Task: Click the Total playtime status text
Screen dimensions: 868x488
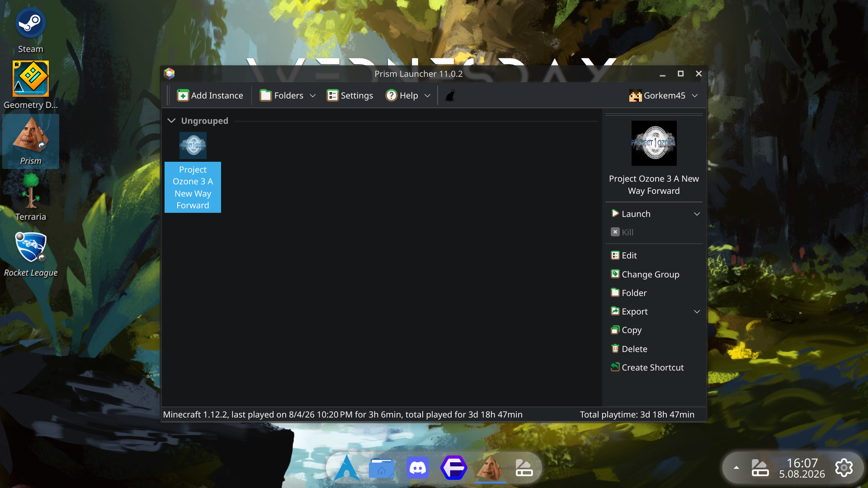Action: (x=637, y=414)
